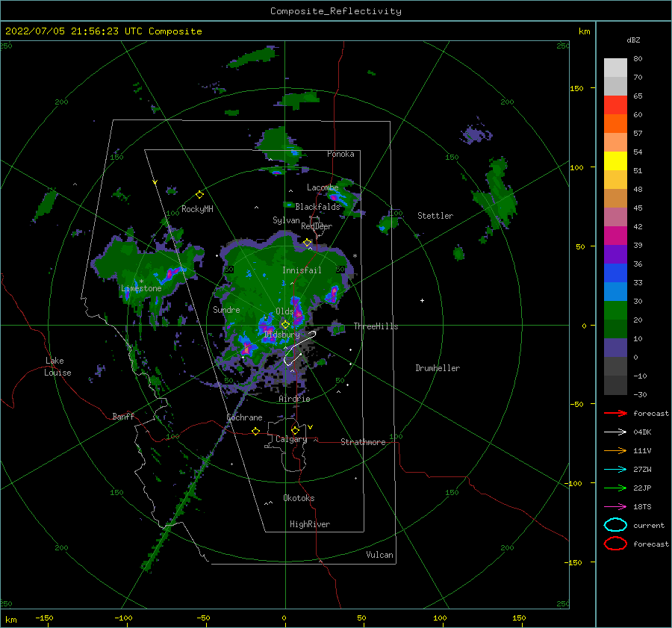
Task: Click the Olds town label
Action: (x=284, y=311)
